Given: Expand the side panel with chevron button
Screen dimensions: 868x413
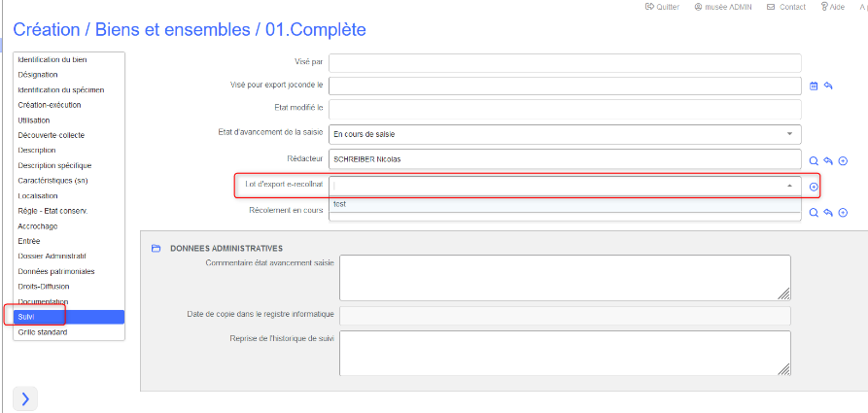Looking at the screenshot, I should click(x=24, y=397).
